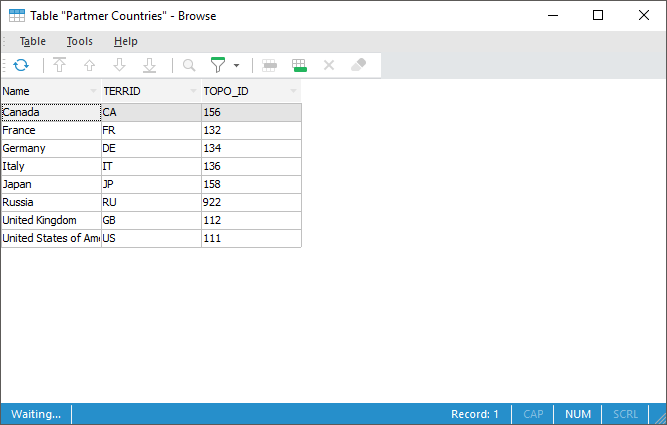The height and width of the screenshot is (425, 667).
Task: Click the TOPO_ID column header
Action: click(x=251, y=91)
